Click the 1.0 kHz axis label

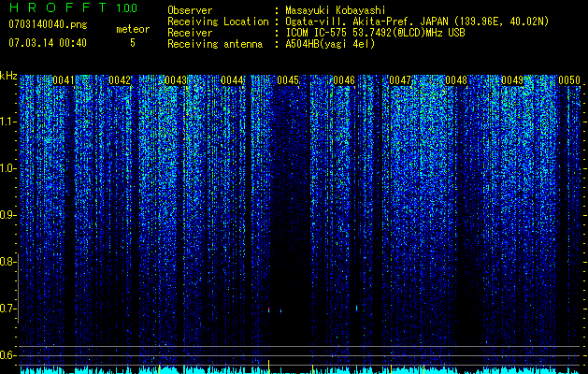[7, 168]
